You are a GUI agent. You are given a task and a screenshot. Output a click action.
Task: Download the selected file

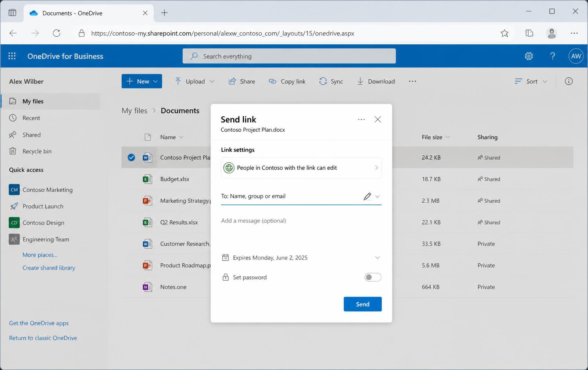376,81
